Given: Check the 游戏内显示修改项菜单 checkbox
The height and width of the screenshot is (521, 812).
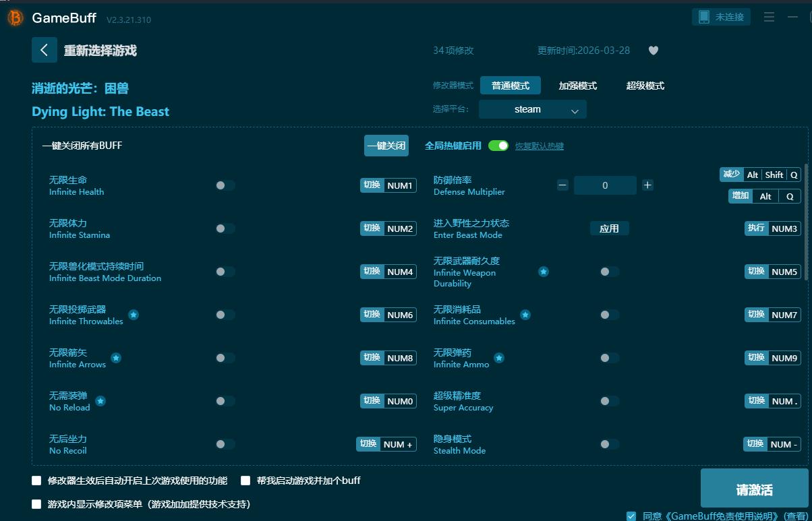Looking at the screenshot, I should click(36, 504).
